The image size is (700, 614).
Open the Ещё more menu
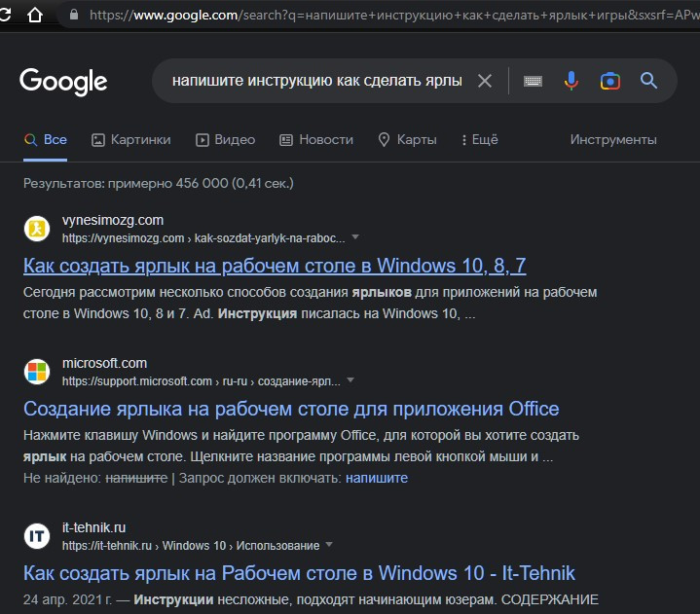click(478, 139)
